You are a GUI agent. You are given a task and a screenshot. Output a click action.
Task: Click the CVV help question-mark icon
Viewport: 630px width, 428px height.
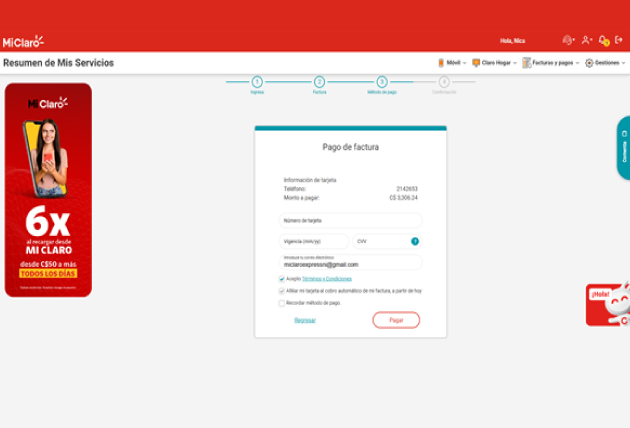click(x=415, y=241)
